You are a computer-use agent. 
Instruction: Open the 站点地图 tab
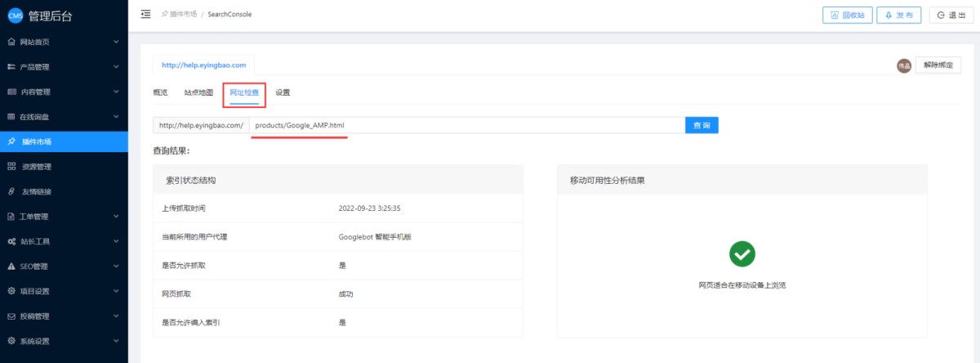(198, 92)
